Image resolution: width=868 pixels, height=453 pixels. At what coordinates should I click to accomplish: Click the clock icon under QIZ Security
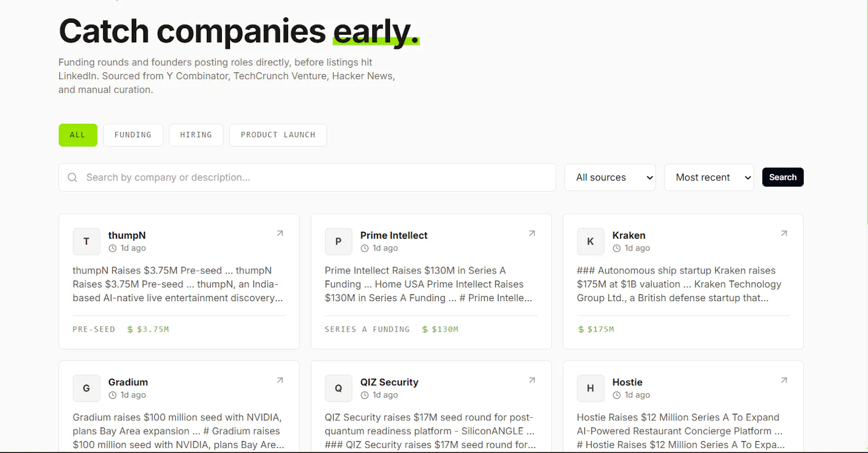pos(365,395)
